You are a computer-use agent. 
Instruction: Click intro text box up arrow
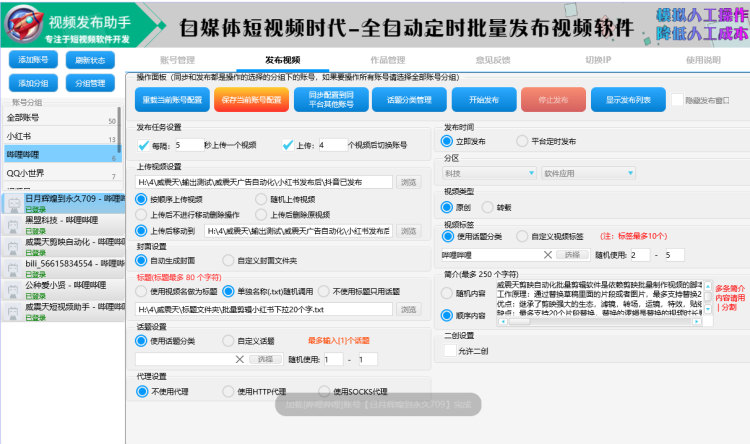[708, 286]
